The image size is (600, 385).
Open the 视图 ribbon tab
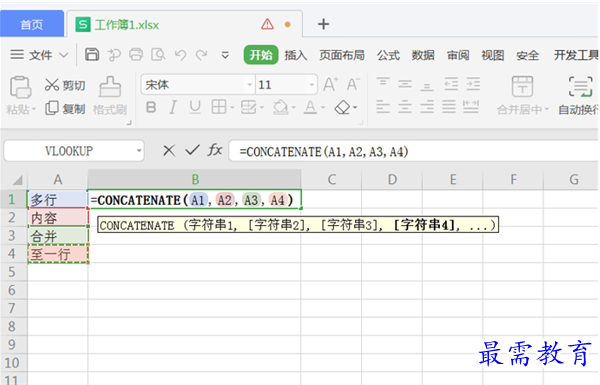[492, 55]
